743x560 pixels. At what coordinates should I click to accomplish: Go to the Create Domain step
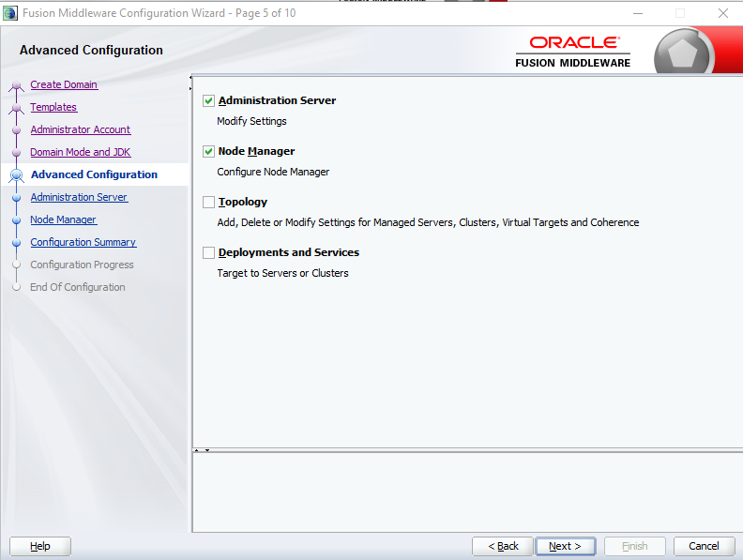64,84
